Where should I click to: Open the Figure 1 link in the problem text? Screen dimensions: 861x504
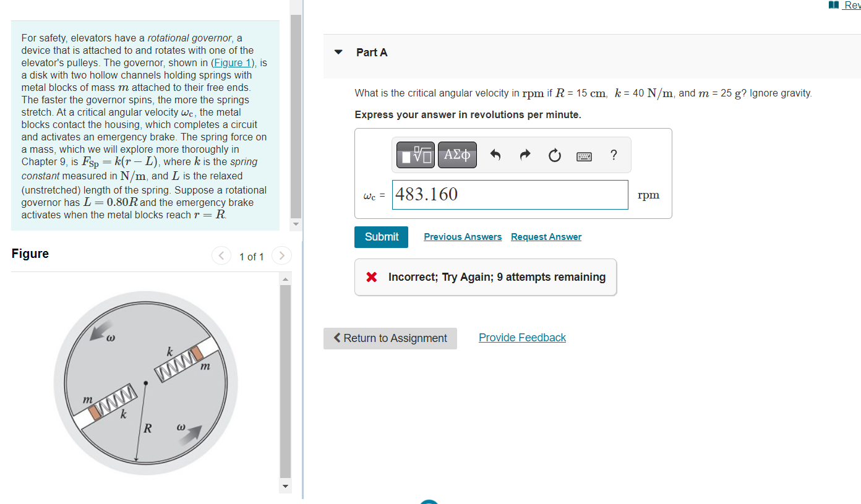click(x=232, y=62)
